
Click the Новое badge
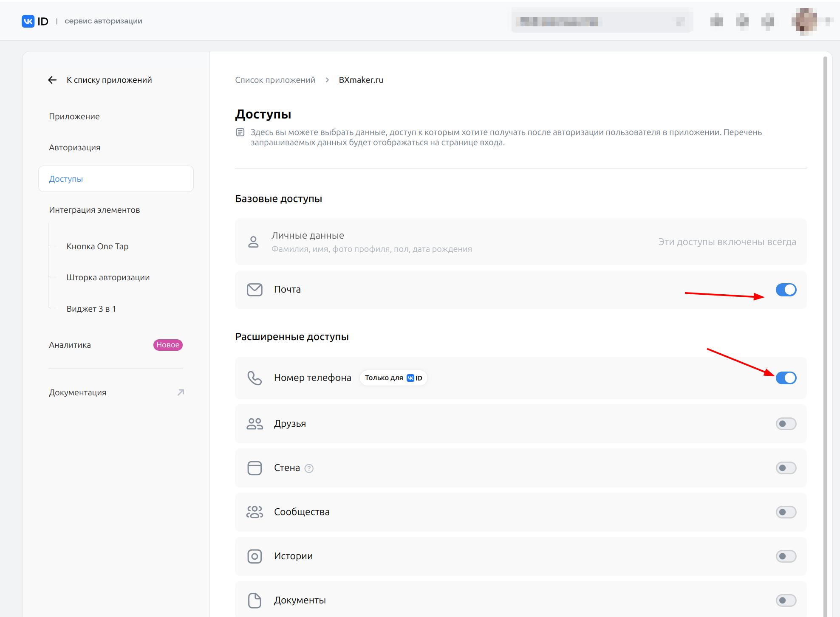(168, 345)
